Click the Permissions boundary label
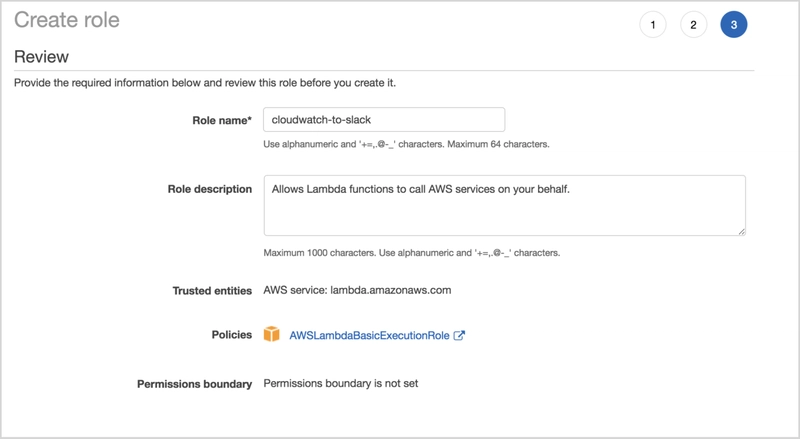 (194, 383)
